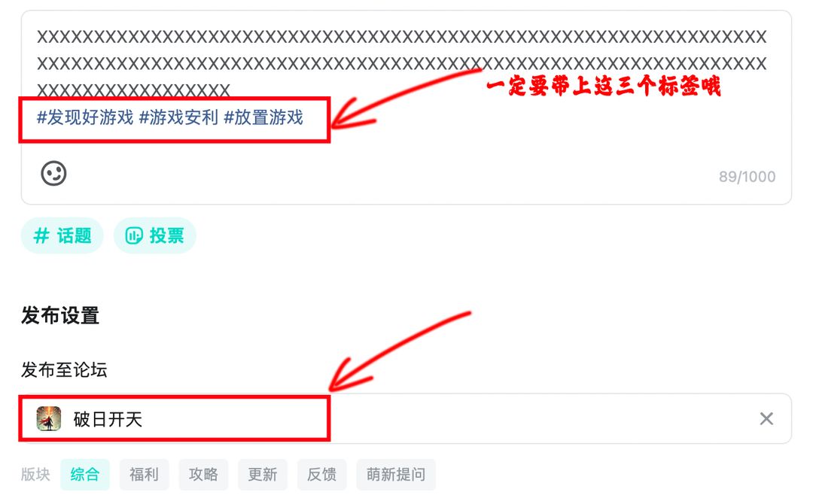The height and width of the screenshot is (504, 813).
Task: Open the emoji picker smiley icon
Action: (x=54, y=174)
